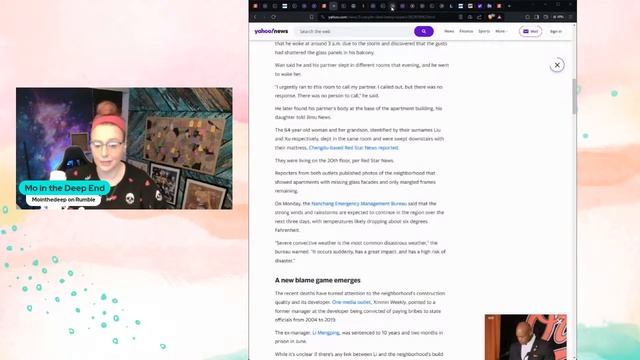
Task: Click the floating video thumbnail of the man speaking
Action: pos(526,337)
